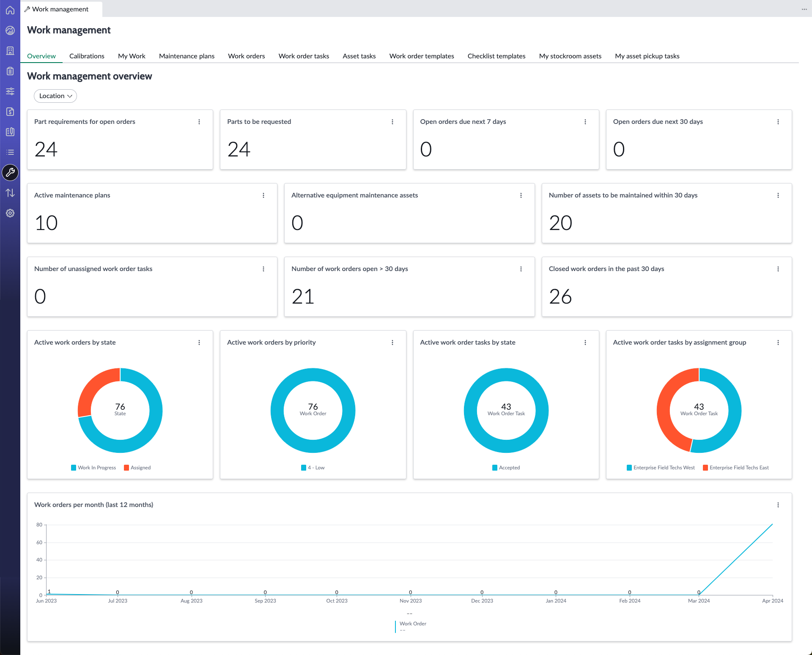Screen dimensions: 812x655
Task: Toggle Enterprise Field Techs East legend entry
Action: [x=736, y=468]
